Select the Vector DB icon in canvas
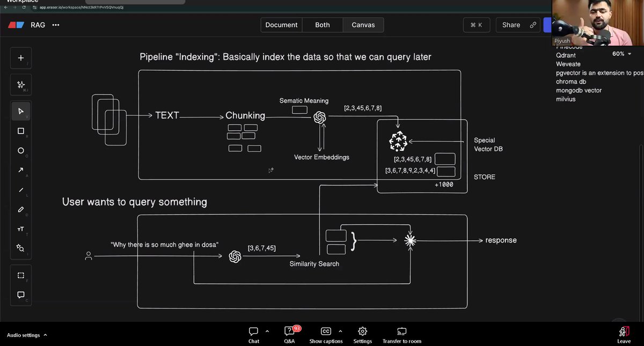The image size is (644, 346). click(x=398, y=142)
